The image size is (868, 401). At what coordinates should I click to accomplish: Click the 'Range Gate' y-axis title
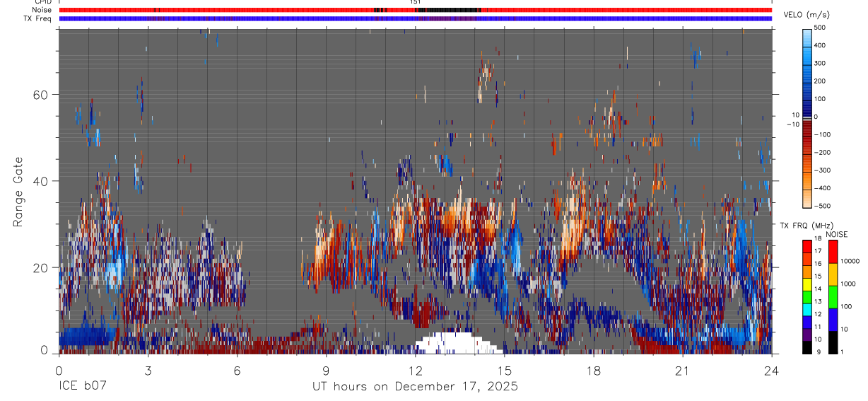(x=18, y=191)
